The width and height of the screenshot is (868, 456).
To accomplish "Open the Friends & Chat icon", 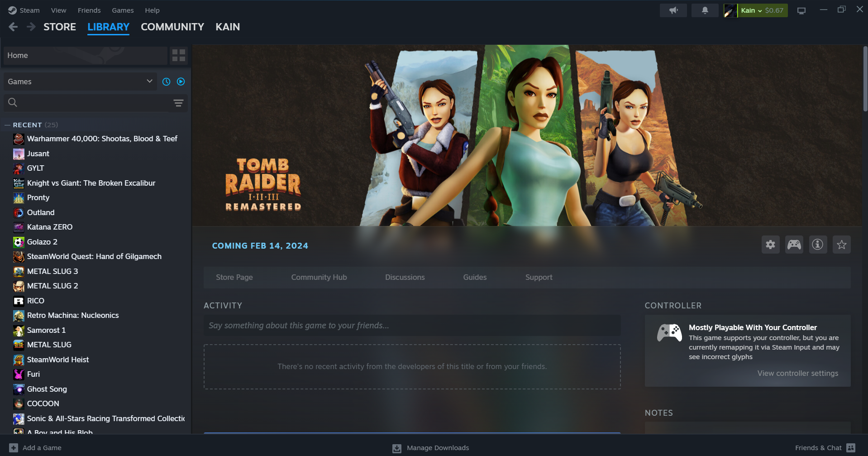I will tap(851, 448).
